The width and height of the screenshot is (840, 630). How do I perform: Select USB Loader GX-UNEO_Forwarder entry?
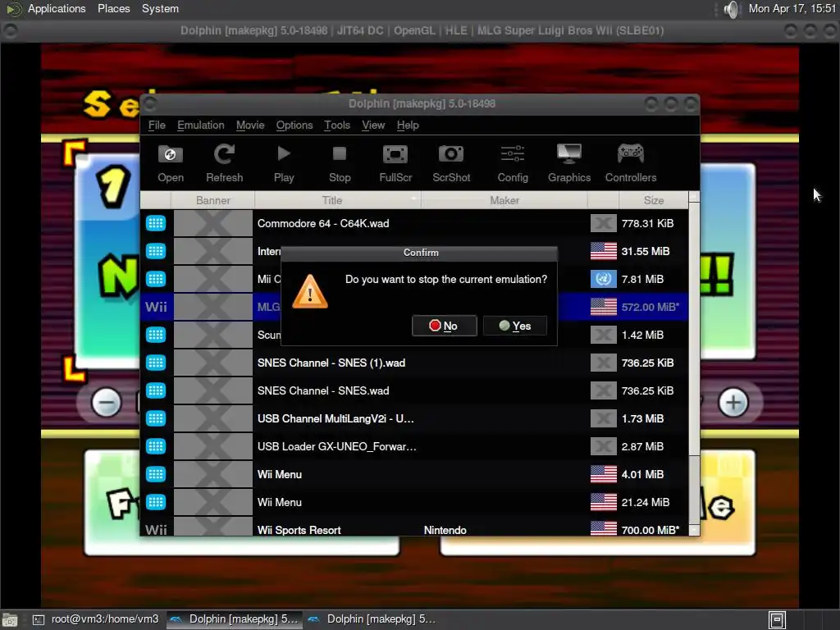(414, 446)
